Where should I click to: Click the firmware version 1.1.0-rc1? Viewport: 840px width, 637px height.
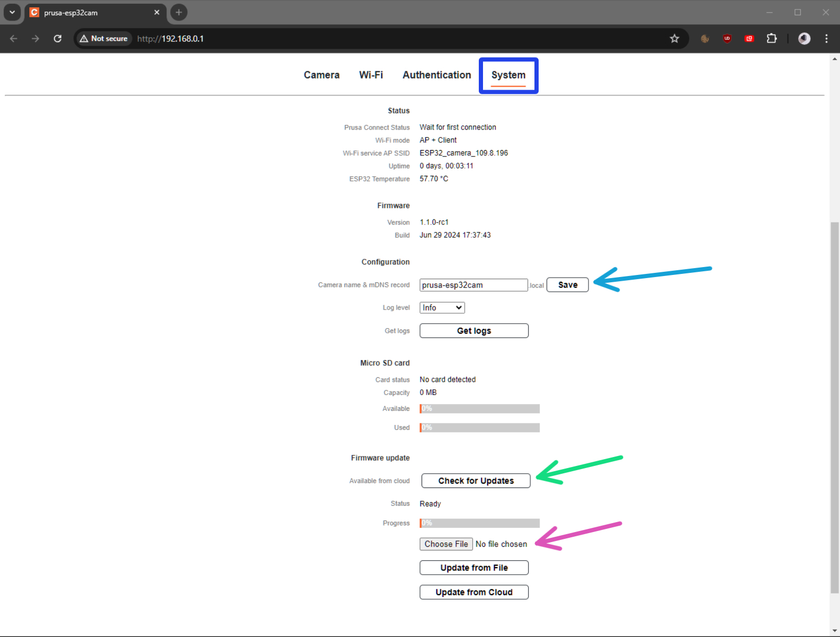click(x=434, y=222)
